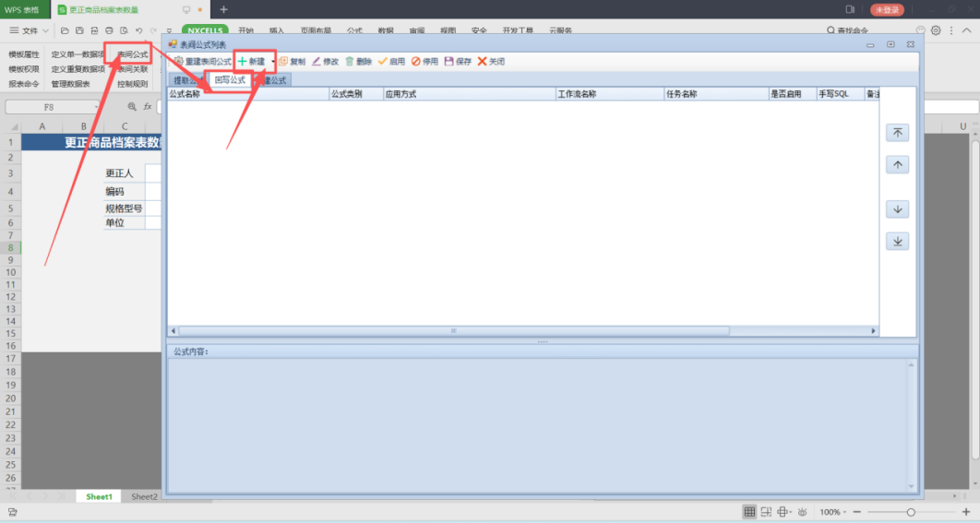980x523 pixels.
Task: Open the 100% zoom level dropdown
Action: point(834,512)
